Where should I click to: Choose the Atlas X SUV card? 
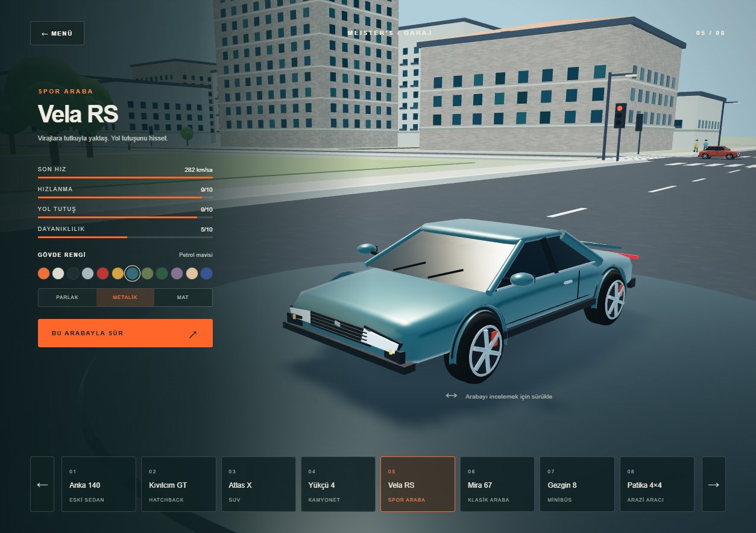tap(259, 484)
